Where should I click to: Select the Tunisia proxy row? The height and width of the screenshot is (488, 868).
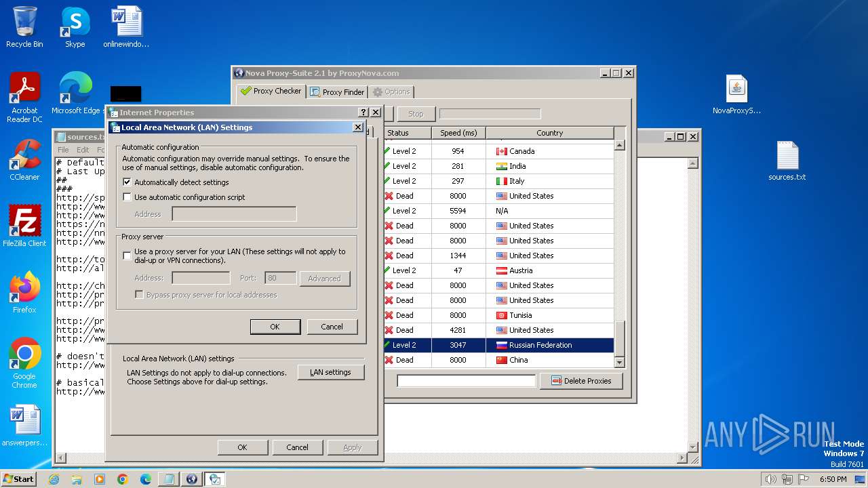click(498, 315)
